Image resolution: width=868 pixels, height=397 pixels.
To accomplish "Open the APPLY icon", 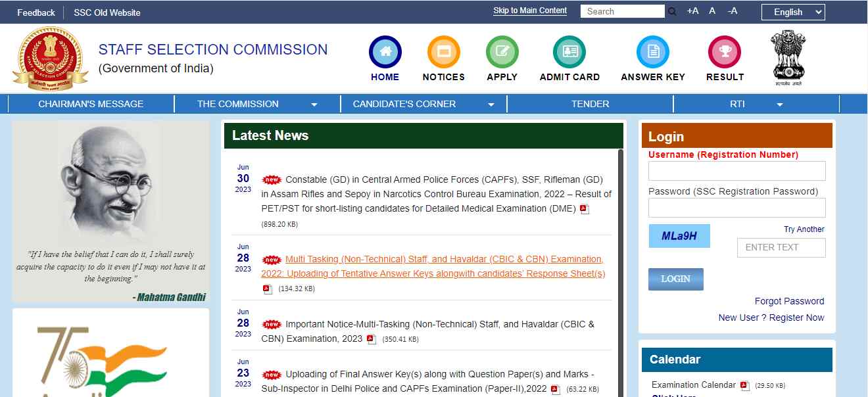I will (502, 52).
